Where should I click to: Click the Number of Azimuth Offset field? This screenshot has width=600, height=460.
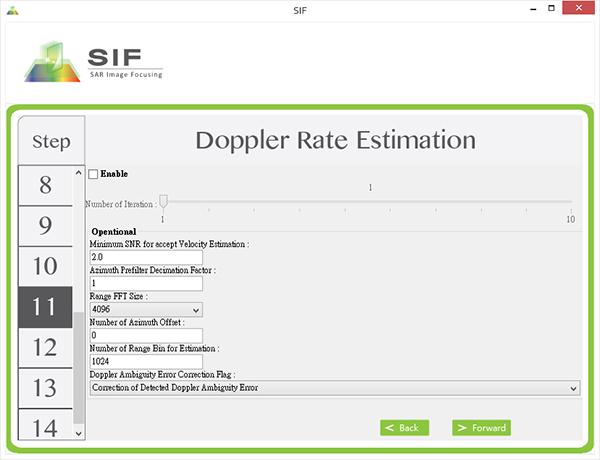click(x=146, y=336)
